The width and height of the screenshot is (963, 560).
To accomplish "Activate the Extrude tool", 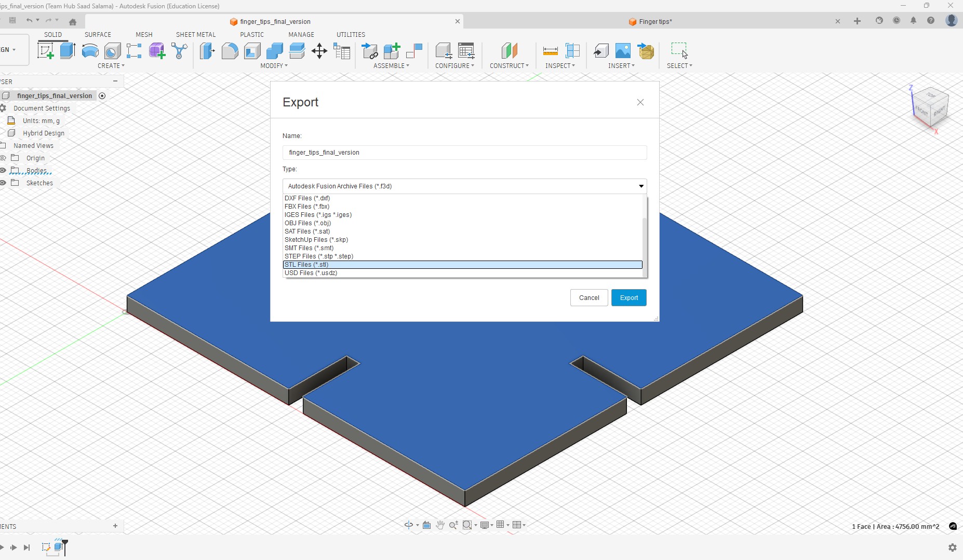I will [x=68, y=51].
